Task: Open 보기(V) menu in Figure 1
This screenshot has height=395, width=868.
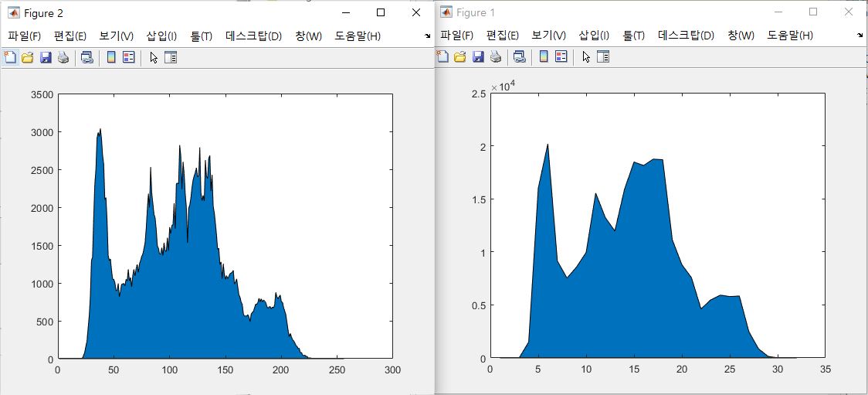Action: 548,36
